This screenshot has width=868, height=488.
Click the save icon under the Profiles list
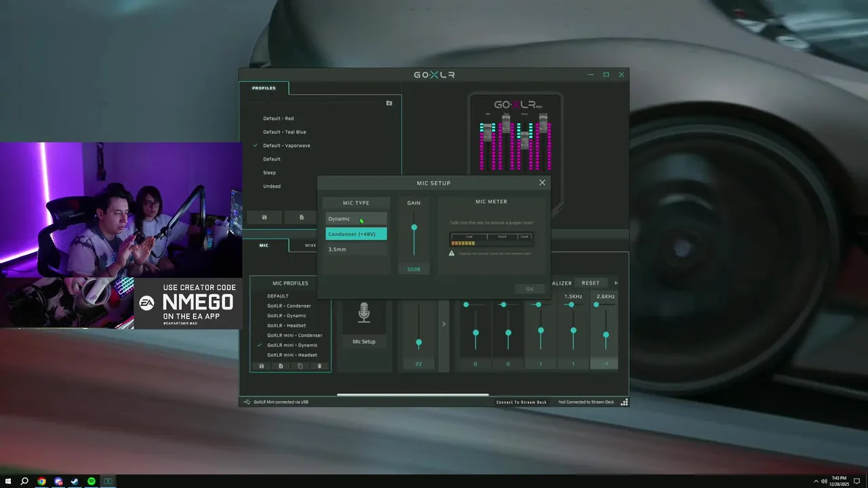pyautogui.click(x=264, y=218)
